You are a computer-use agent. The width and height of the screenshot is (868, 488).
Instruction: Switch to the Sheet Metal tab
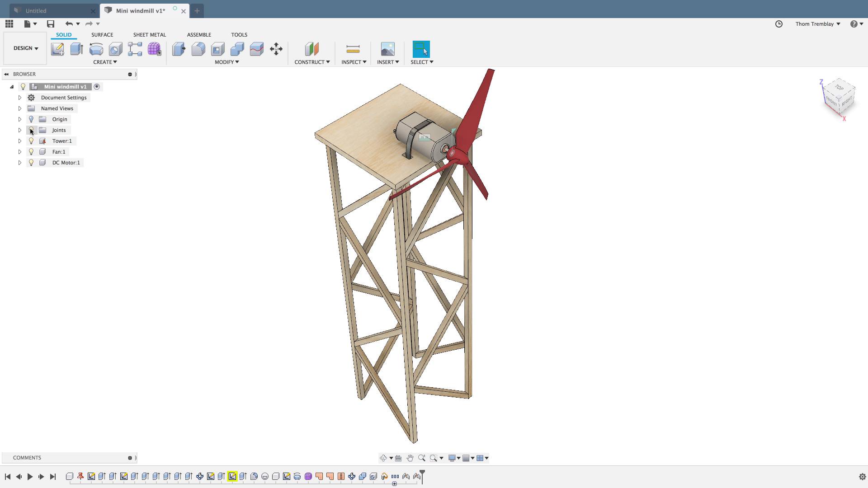point(150,34)
